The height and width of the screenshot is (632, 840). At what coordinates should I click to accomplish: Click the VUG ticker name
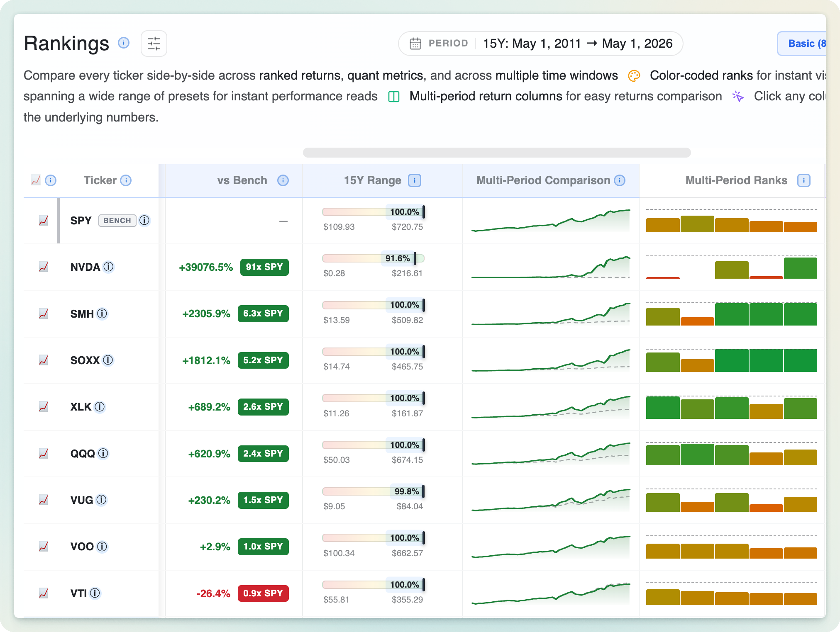click(82, 500)
